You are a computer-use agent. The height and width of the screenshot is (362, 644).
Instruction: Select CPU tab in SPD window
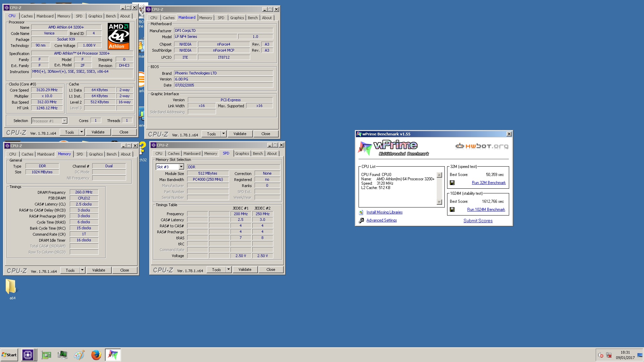click(x=159, y=154)
